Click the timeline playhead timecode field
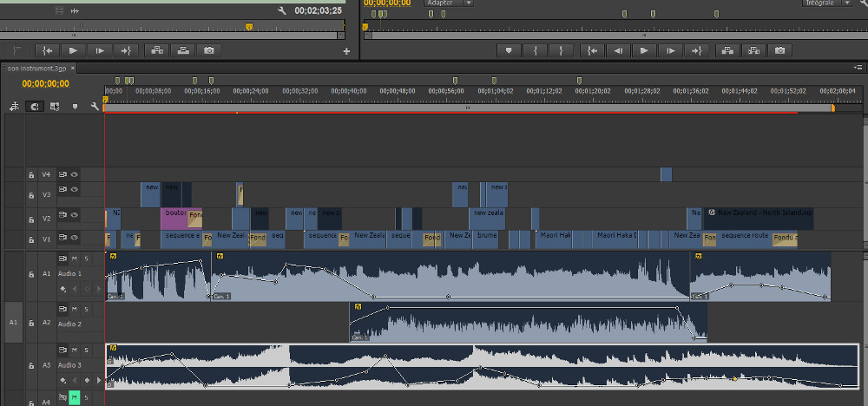 tap(46, 84)
